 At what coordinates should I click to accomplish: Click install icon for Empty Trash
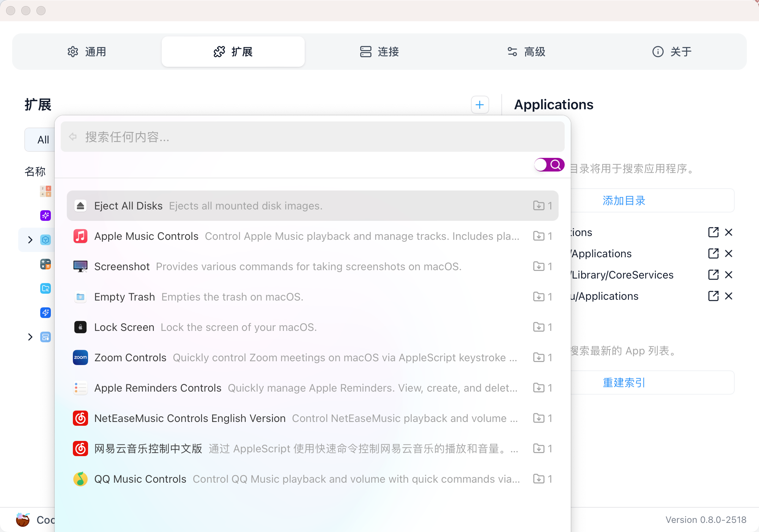pyautogui.click(x=539, y=297)
